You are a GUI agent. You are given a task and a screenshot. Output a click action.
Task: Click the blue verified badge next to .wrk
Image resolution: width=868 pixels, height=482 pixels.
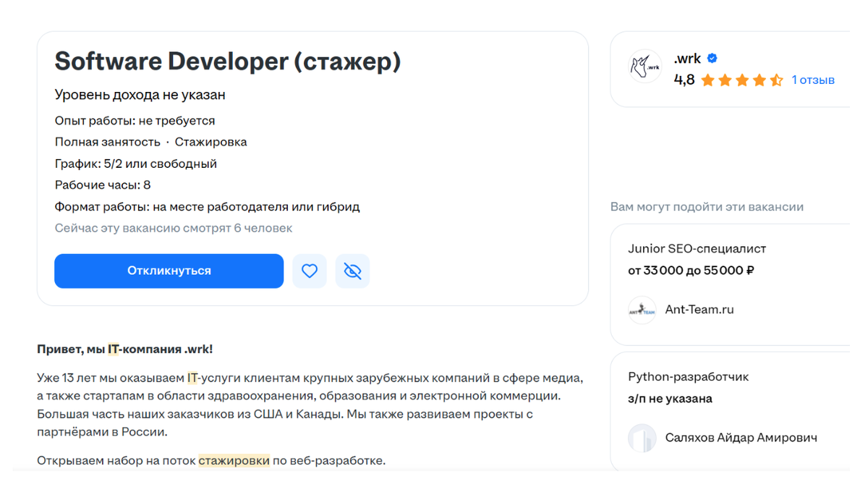[x=712, y=59]
